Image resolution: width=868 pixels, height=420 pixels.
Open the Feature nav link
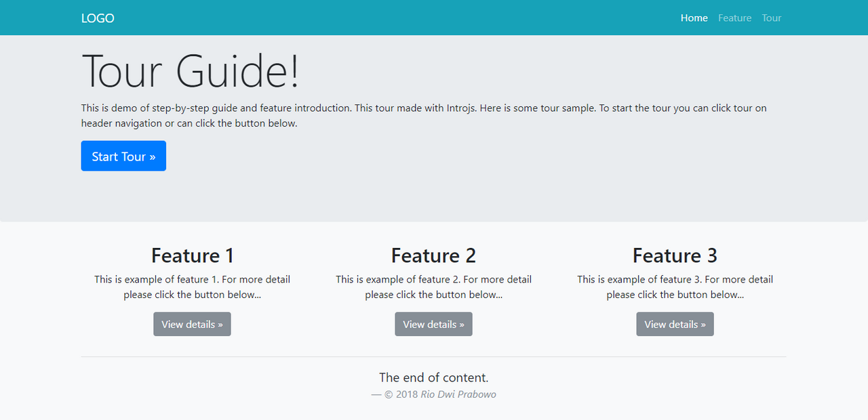[734, 18]
